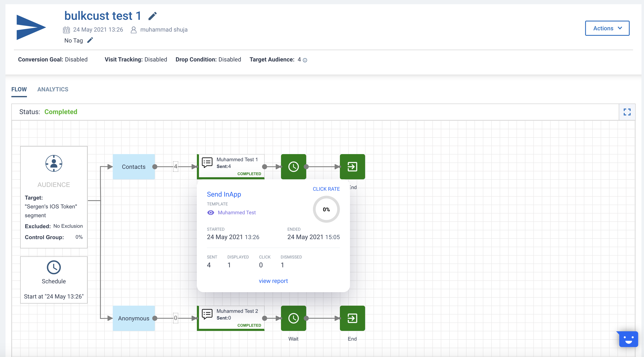Click the 0% click rate circle
644x357 pixels.
pyautogui.click(x=326, y=209)
